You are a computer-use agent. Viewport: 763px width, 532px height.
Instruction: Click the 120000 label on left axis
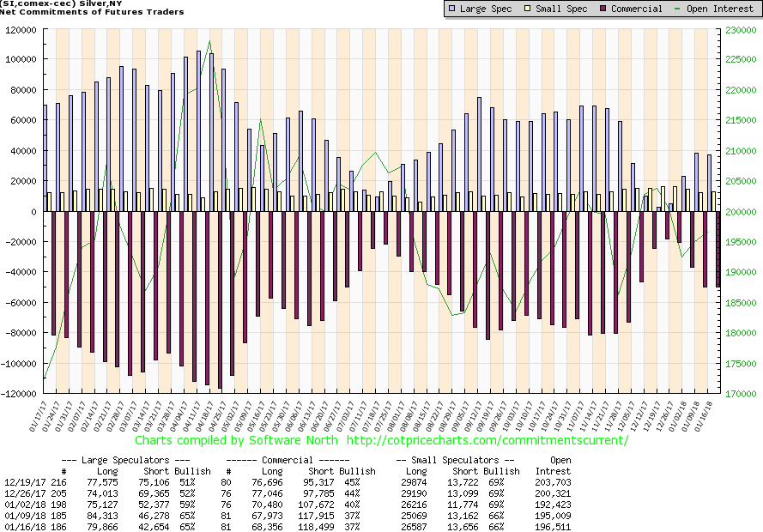click(26, 29)
